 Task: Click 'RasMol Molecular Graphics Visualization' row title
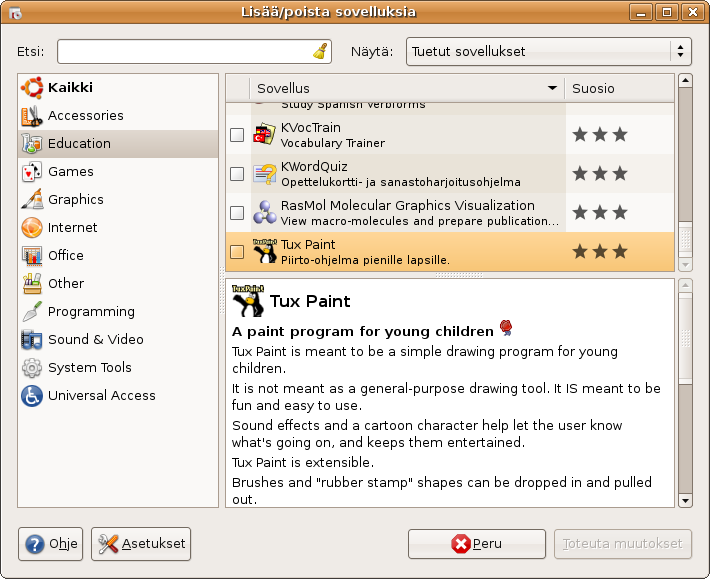point(408,206)
